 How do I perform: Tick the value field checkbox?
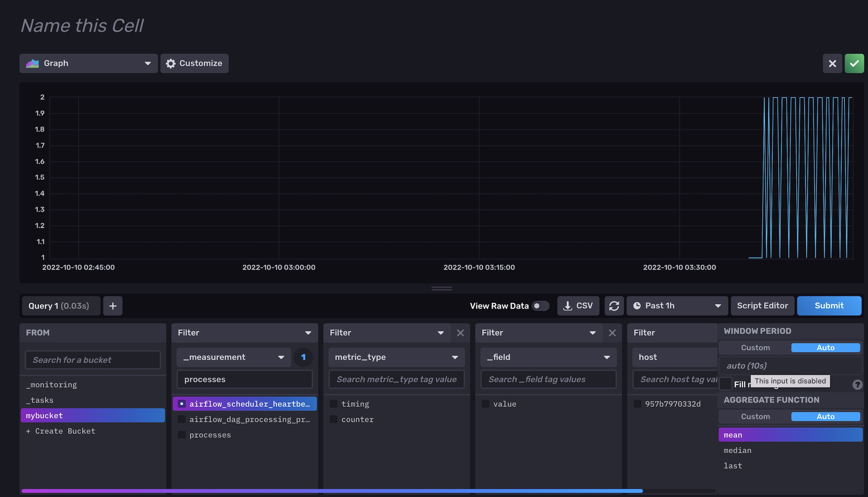pyautogui.click(x=486, y=404)
